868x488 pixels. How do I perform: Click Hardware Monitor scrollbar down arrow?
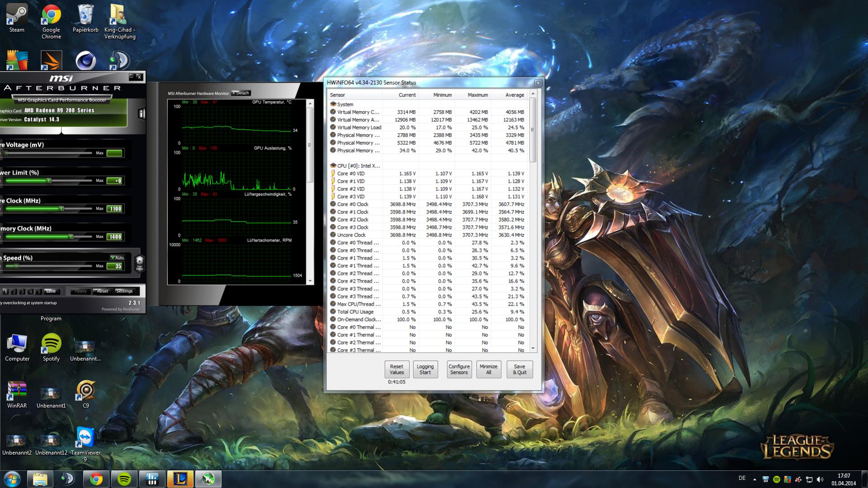(310, 281)
